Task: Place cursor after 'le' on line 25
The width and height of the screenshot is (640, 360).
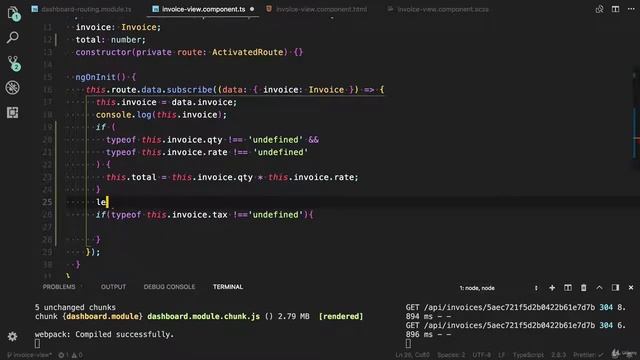Action: 107,202
